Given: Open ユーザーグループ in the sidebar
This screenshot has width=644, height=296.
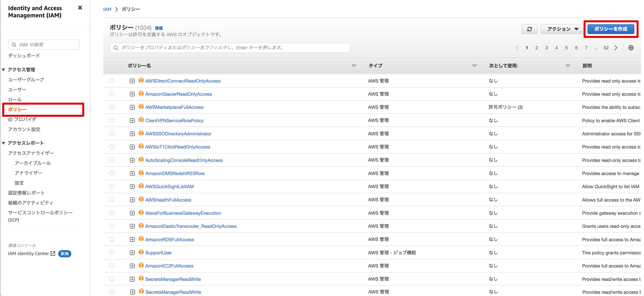Looking at the screenshot, I should coord(26,80).
